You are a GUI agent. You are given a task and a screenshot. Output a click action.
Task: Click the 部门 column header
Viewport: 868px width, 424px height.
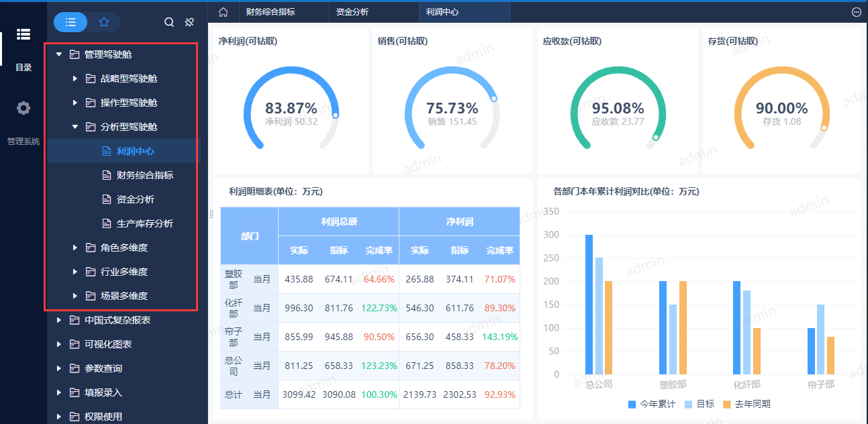pyautogui.click(x=250, y=236)
